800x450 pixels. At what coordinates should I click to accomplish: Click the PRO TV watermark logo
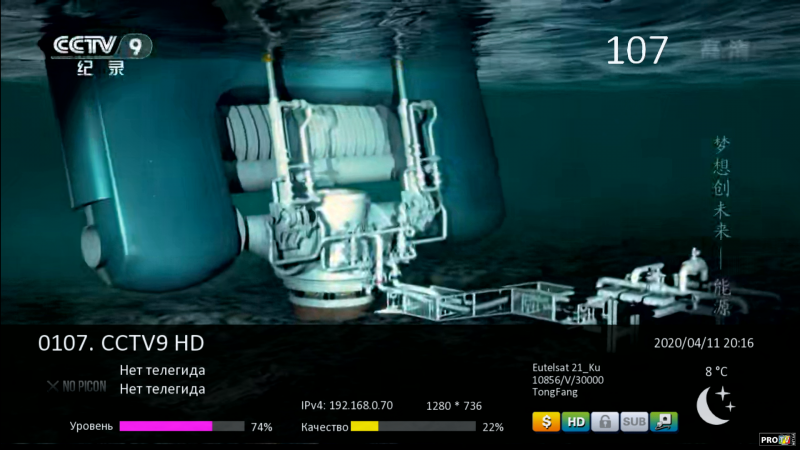tap(777, 439)
